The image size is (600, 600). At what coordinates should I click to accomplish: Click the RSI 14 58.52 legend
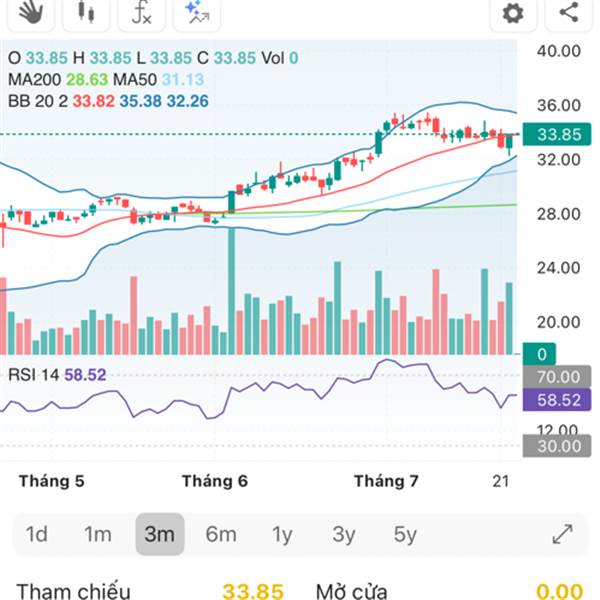tap(57, 375)
